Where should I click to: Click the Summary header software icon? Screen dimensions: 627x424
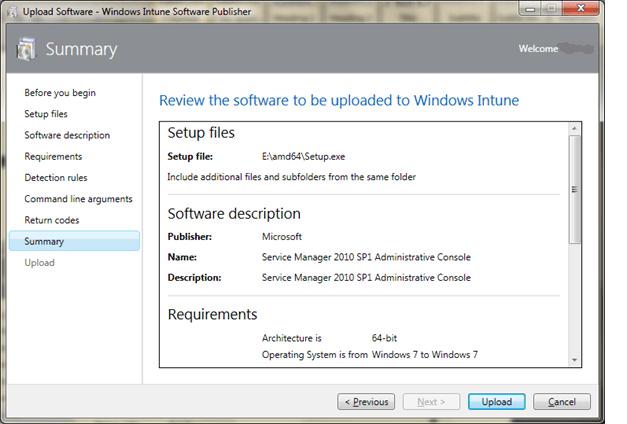(x=27, y=48)
